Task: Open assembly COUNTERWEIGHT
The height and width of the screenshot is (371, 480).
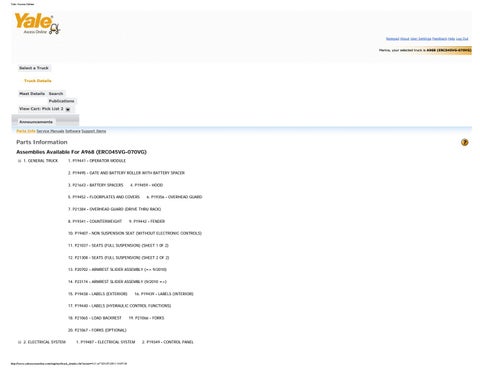Action: pyautogui.click(x=95, y=221)
